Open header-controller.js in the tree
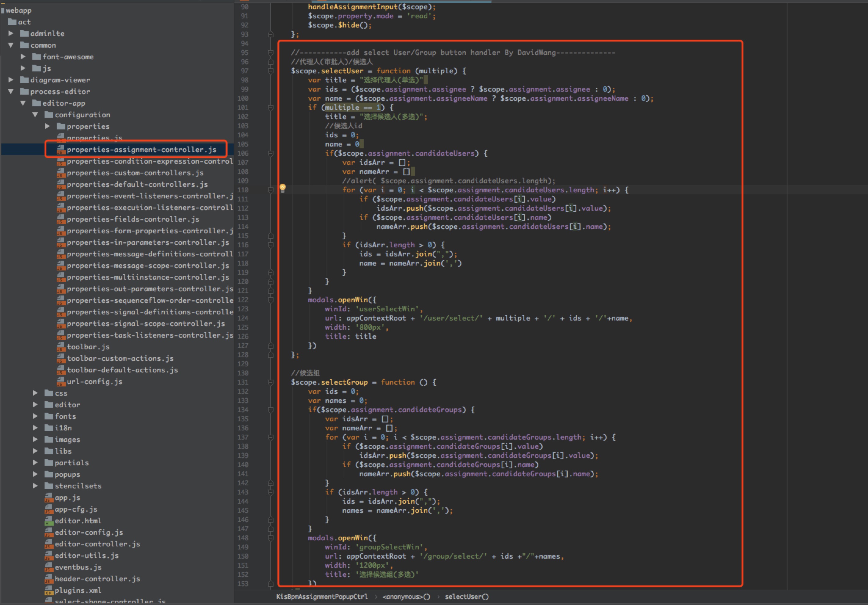 (x=98, y=578)
